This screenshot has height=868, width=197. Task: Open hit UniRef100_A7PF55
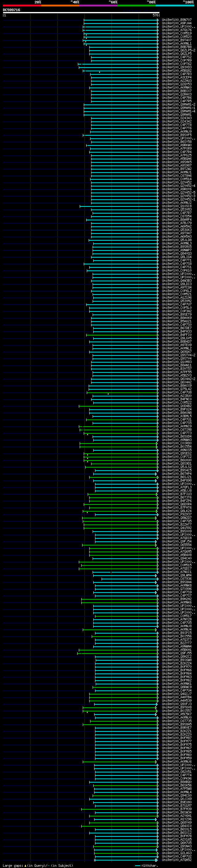(176, 372)
